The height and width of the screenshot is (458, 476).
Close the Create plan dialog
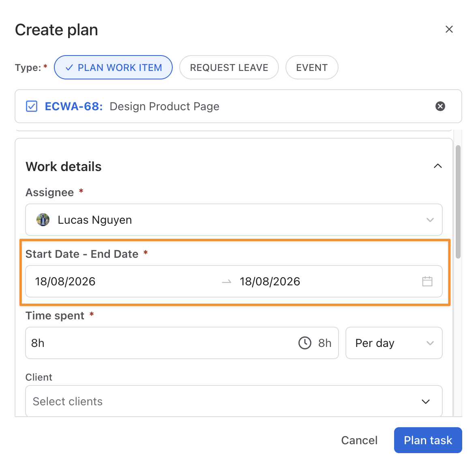[449, 30]
